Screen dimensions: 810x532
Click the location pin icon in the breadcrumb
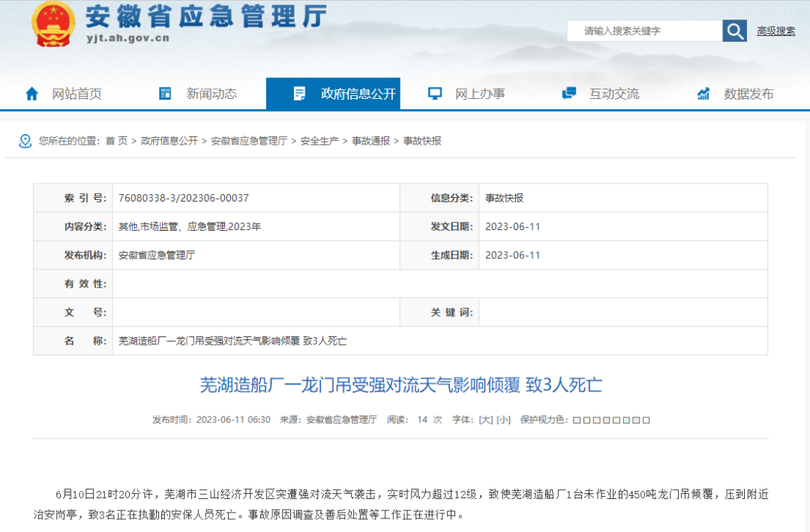click(25, 140)
